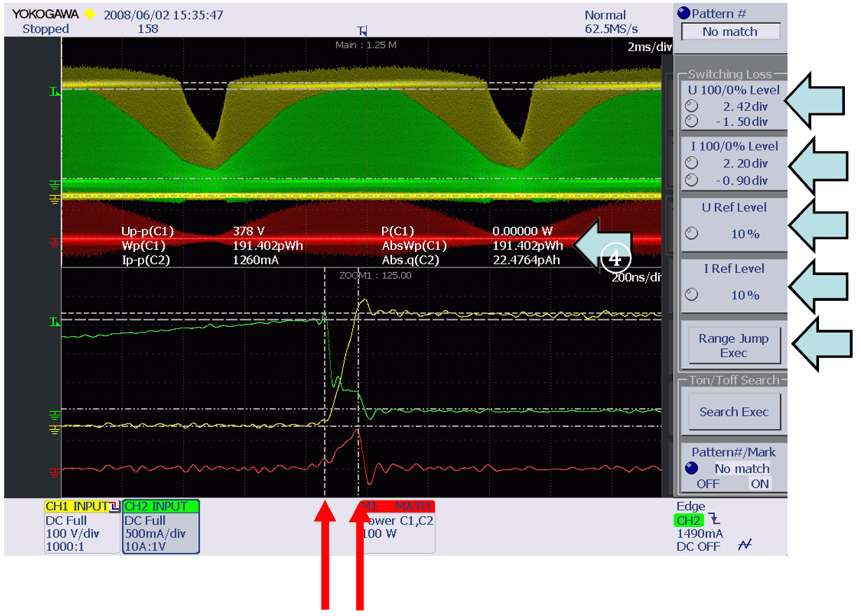Click the U Ref Level knob icon
The image size is (861, 616).
click(692, 234)
